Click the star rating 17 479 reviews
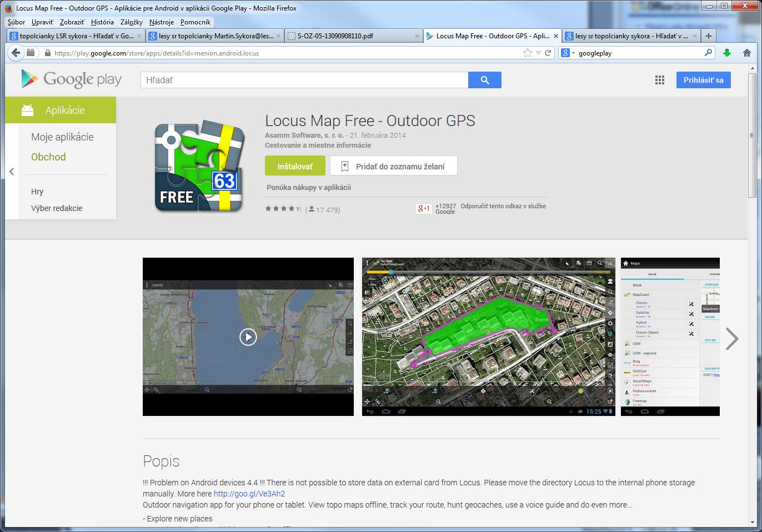The width and height of the screenshot is (762, 532). [x=303, y=209]
